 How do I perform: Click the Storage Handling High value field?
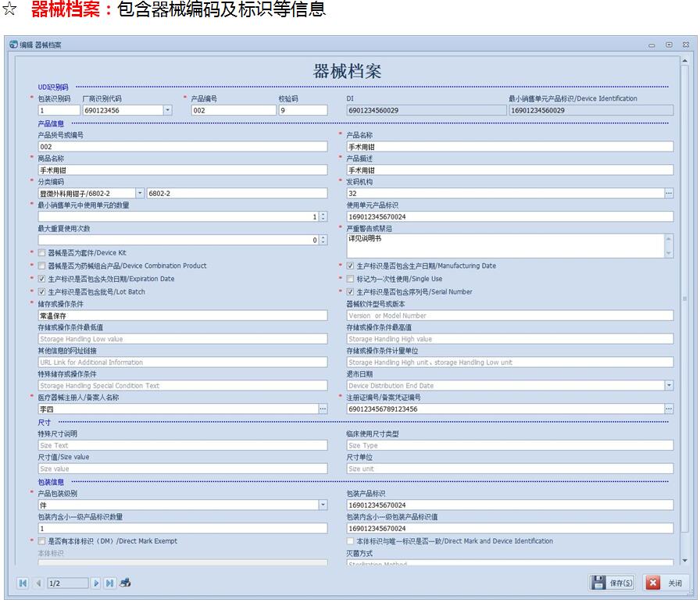tap(510, 339)
